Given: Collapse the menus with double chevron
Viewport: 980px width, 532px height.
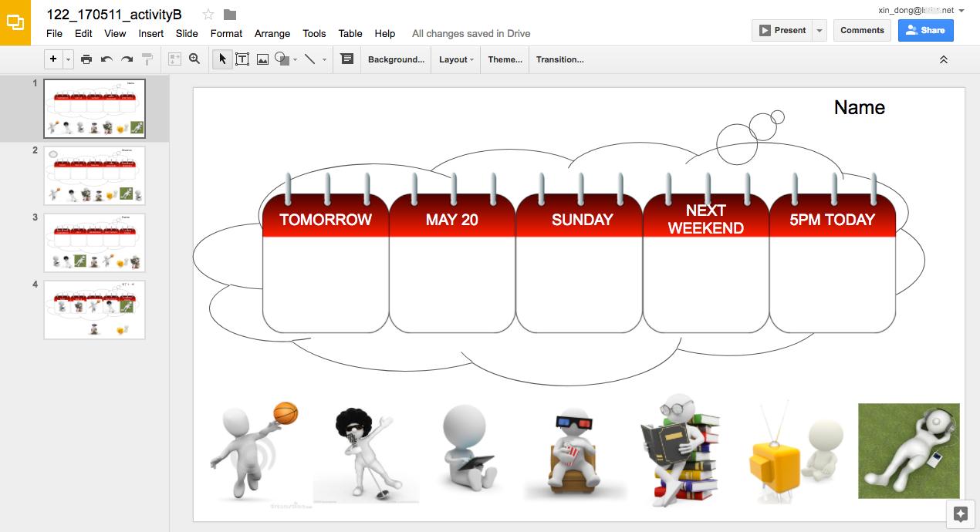Looking at the screenshot, I should [943, 59].
